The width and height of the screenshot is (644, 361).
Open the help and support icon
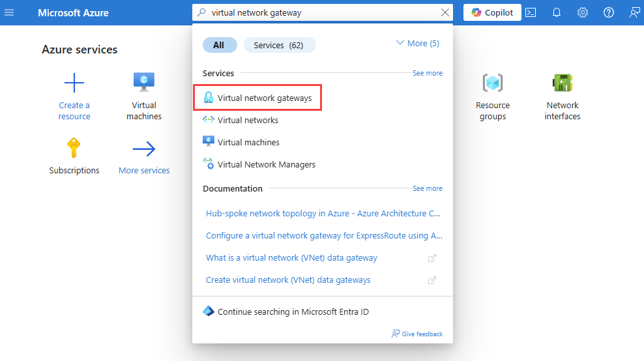coord(609,13)
